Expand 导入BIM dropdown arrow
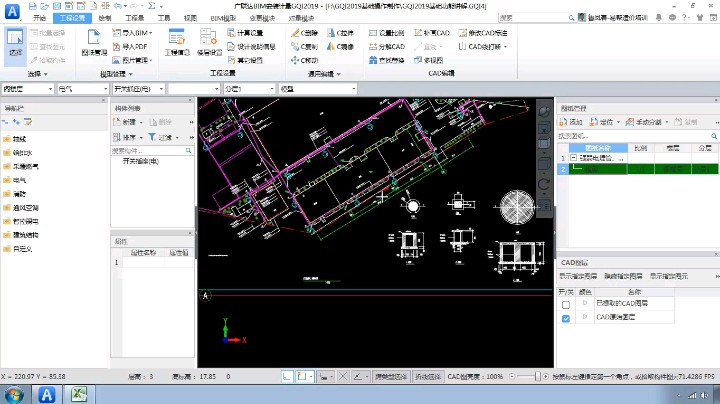 tap(151, 33)
